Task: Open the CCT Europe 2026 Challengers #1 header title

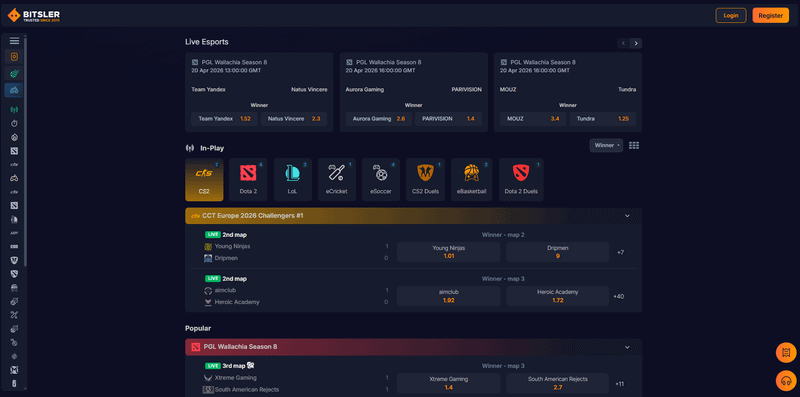Action: point(253,216)
